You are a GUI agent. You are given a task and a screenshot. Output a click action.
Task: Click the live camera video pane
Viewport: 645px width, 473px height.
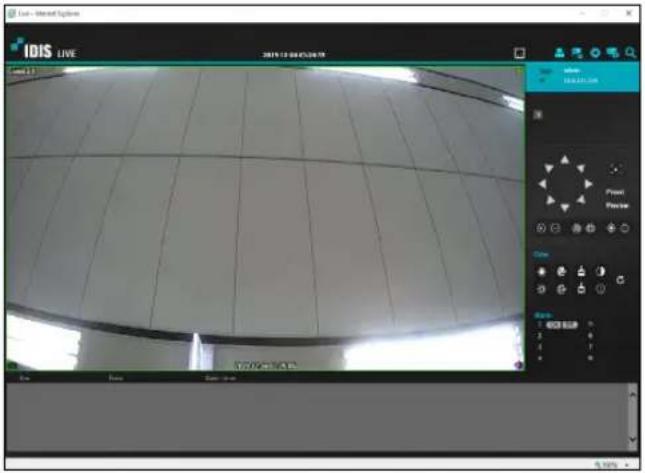(265, 218)
